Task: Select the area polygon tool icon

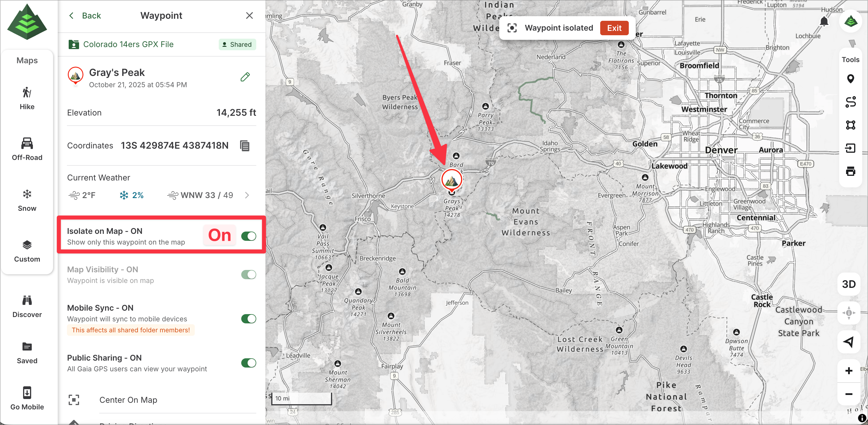Action: 850,125
